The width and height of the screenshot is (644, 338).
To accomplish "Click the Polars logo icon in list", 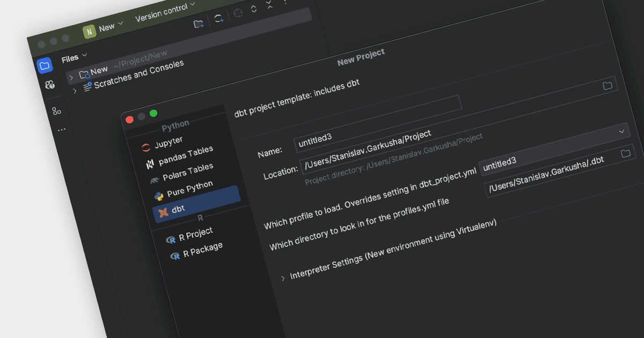I will [155, 180].
